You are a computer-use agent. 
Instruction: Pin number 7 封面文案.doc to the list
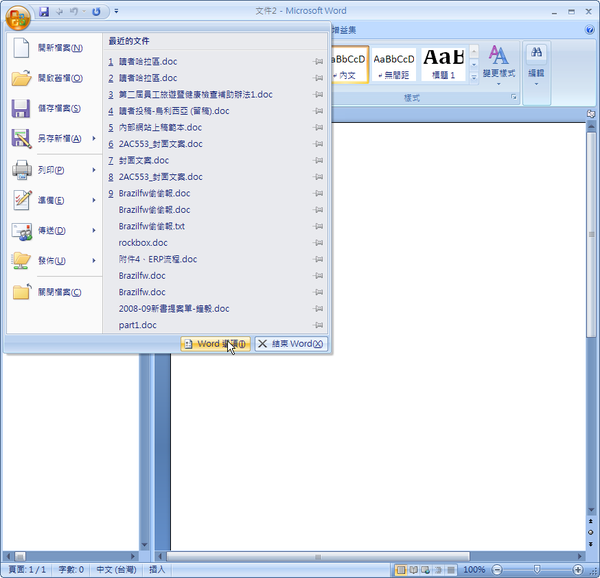click(x=318, y=160)
